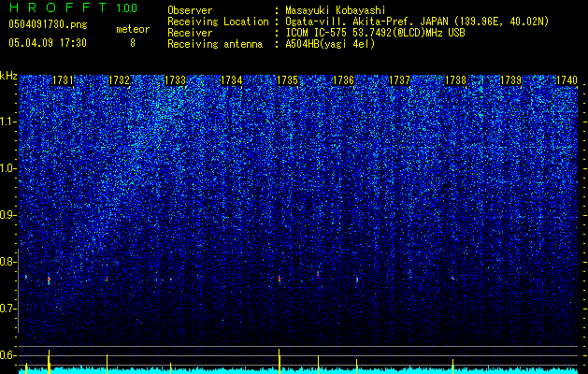Click the 1736 time marker

(x=343, y=80)
